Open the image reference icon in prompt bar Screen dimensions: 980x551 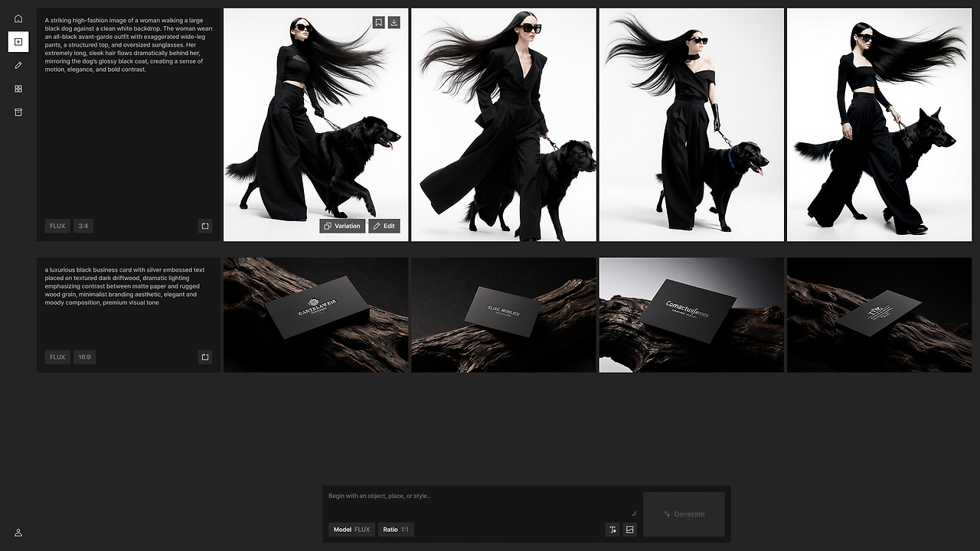tap(630, 530)
